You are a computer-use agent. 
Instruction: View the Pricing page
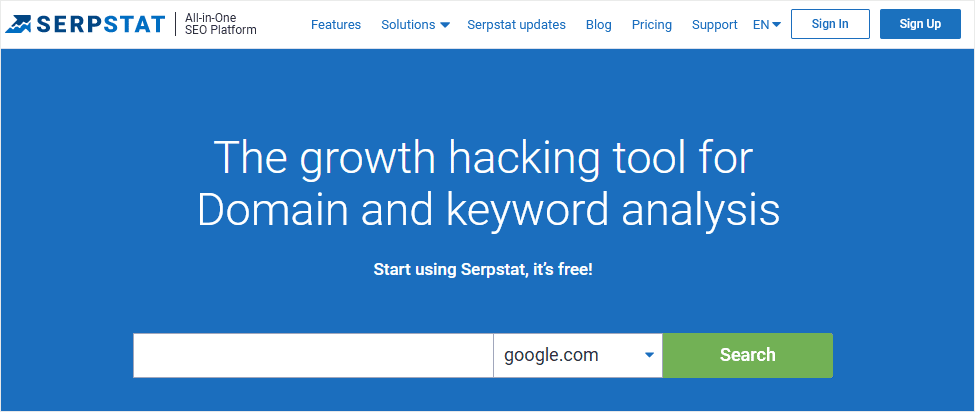652,25
